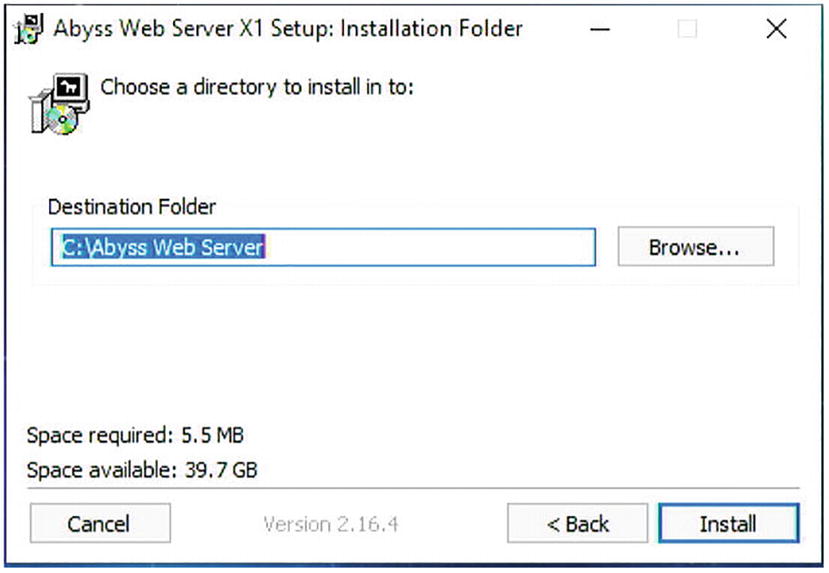
Task: Close the Abyss Web Server setup window
Action: tap(776, 29)
